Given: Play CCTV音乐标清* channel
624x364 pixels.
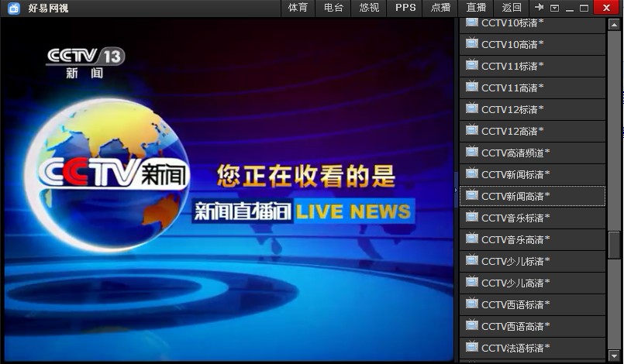Looking at the screenshot, I should pyautogui.click(x=533, y=218).
